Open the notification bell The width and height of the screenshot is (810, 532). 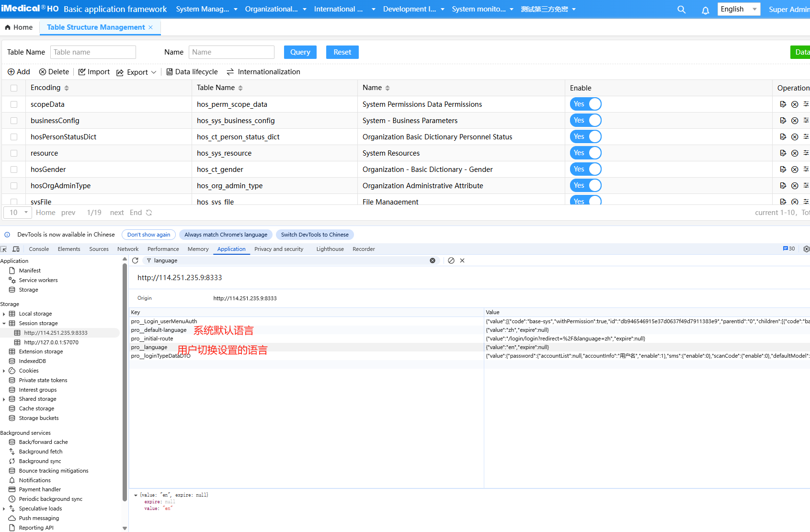(705, 10)
